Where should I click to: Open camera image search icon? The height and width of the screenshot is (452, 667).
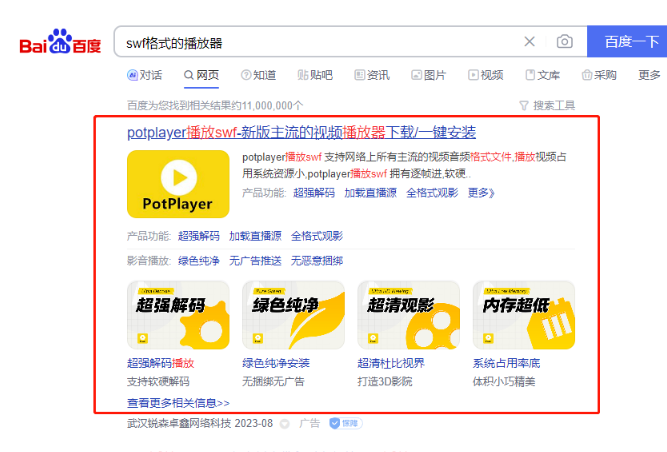point(564,41)
